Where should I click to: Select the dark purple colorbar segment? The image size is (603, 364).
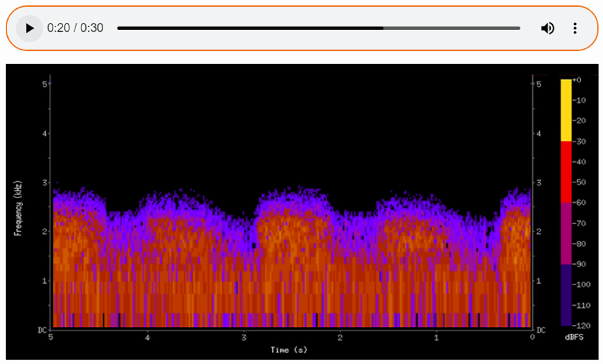click(566, 295)
